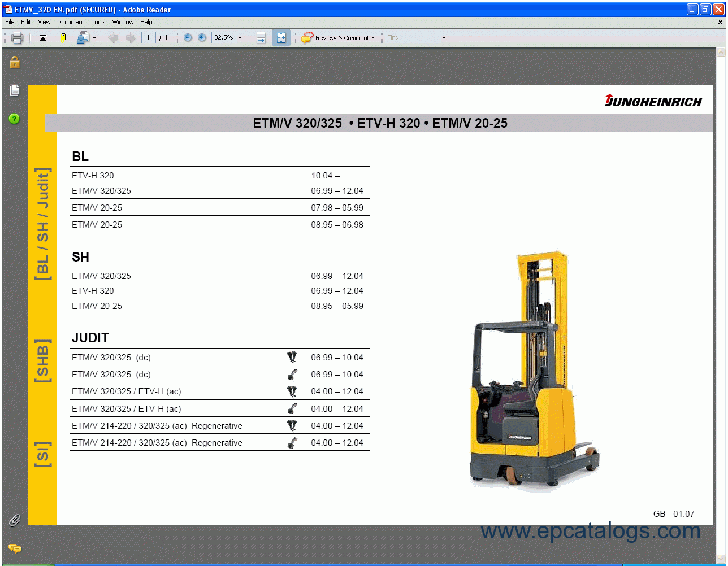This screenshot has width=728, height=566.
Task: Click inside the page number input field
Action: 148,37
